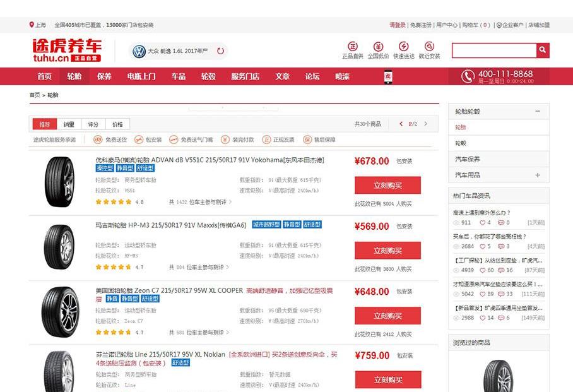The image size is (573, 392).
Task: Click the refresh vehicle icon beside 2017年产
Action: coord(220,51)
